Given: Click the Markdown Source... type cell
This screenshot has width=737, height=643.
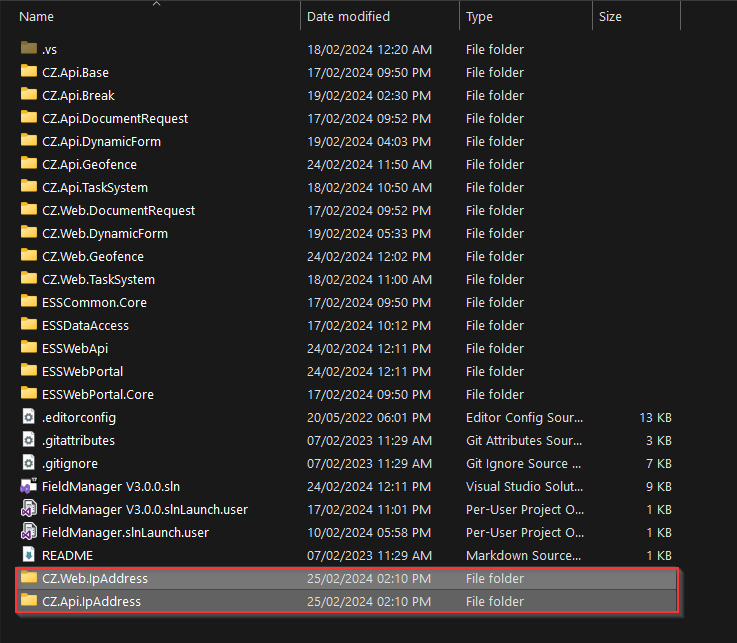Looking at the screenshot, I should (x=524, y=557).
